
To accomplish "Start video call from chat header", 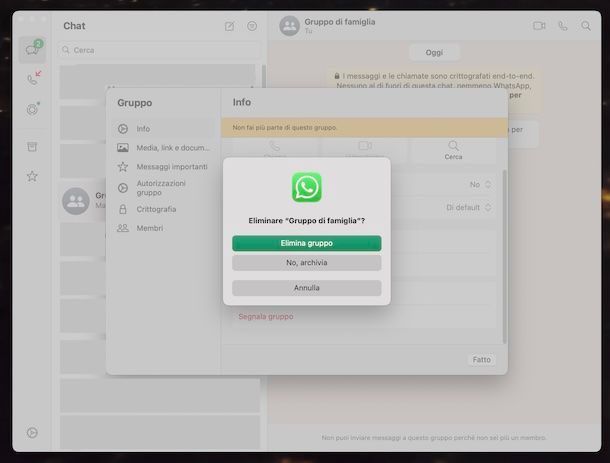I will click(539, 26).
